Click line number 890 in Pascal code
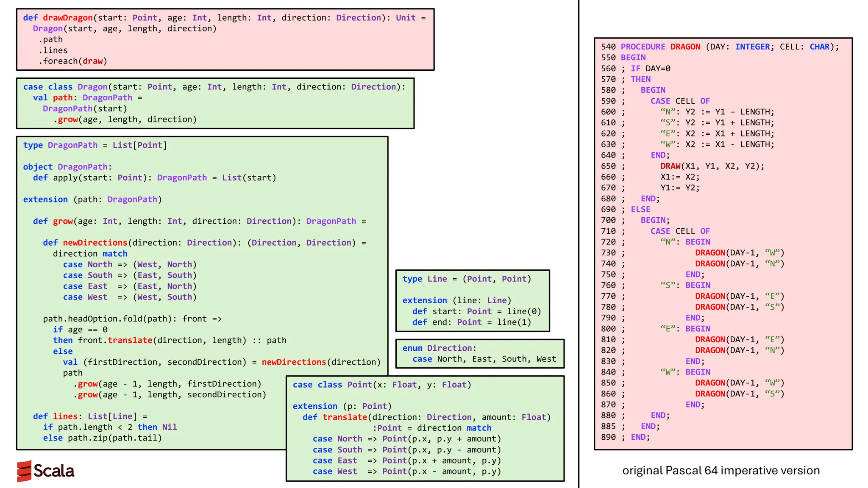The width and height of the screenshot is (868, 488). coord(608,437)
